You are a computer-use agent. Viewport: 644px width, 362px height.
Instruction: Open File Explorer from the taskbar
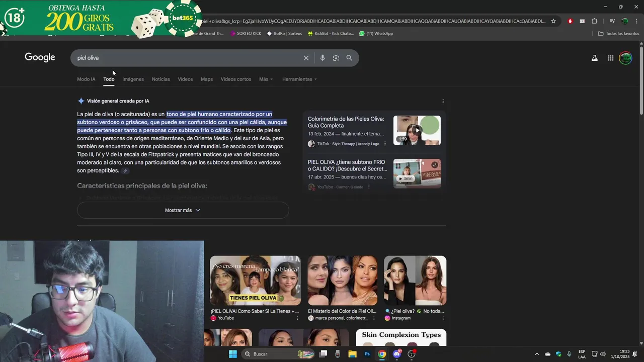point(352,354)
